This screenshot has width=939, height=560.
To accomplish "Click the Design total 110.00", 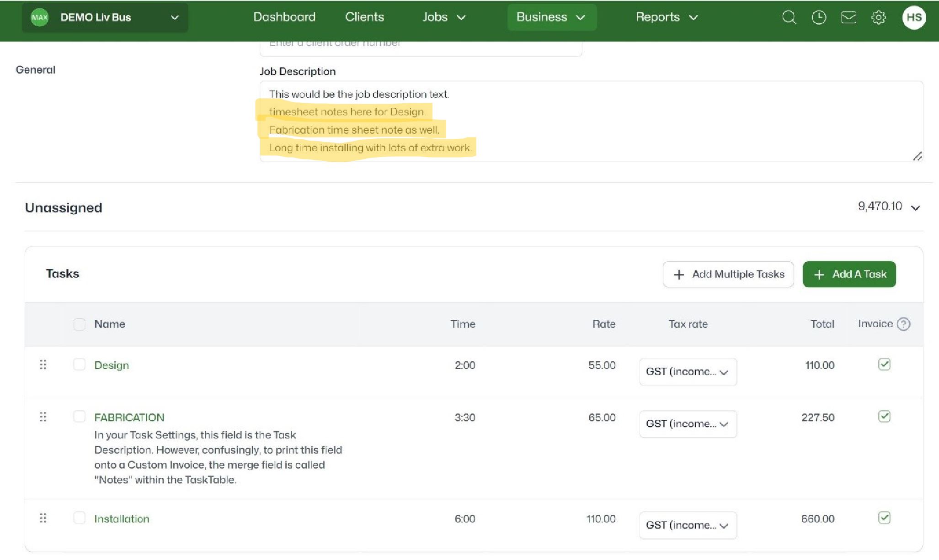I will coord(820,365).
